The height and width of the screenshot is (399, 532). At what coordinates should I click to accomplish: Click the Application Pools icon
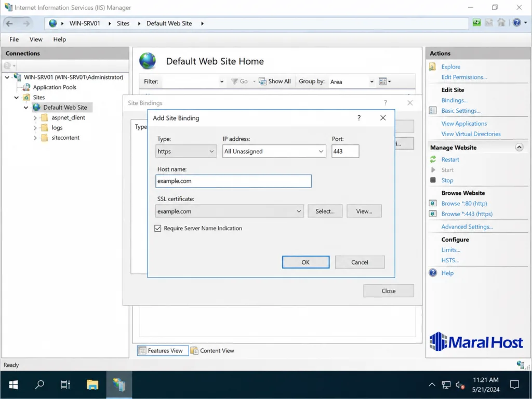(26, 87)
